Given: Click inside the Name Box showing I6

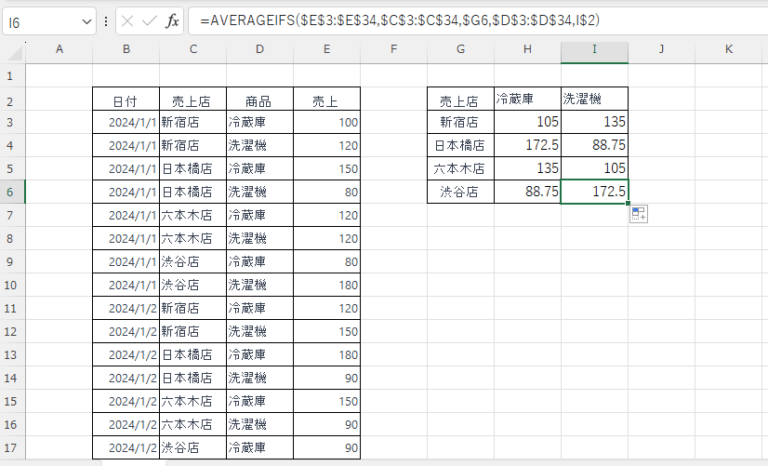Looking at the screenshot, I should (38, 20).
